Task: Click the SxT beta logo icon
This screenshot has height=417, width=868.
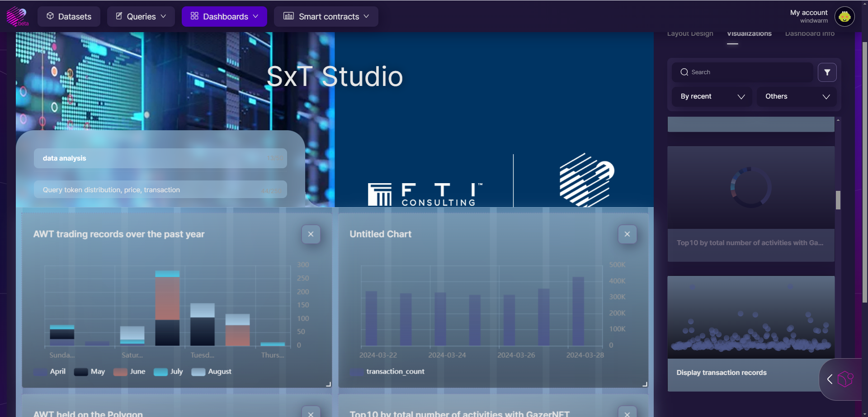Action: coord(17,16)
